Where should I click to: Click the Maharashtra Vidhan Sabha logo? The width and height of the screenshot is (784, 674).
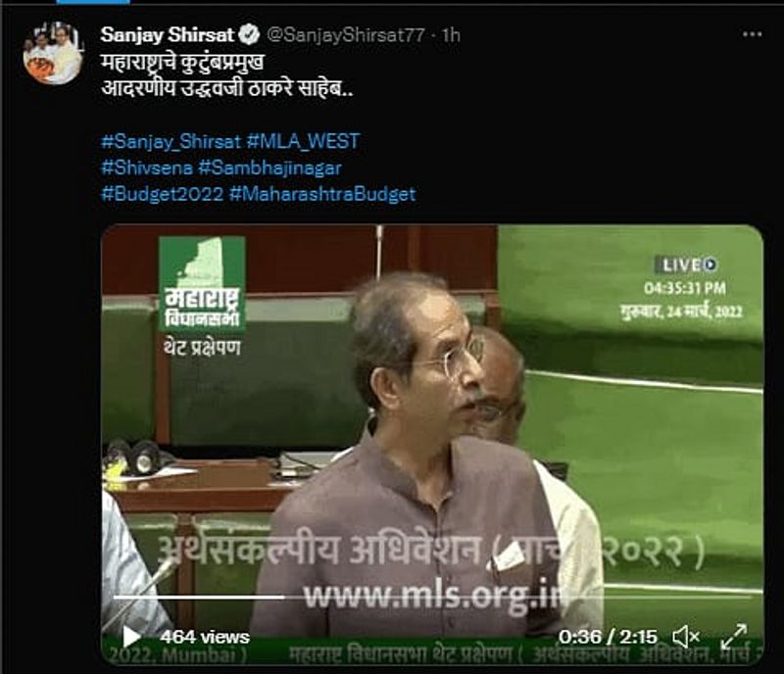(x=202, y=284)
